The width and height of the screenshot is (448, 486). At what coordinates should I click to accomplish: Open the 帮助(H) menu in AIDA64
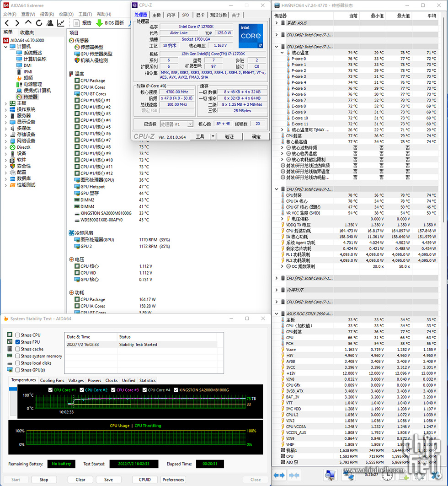tap(104, 14)
